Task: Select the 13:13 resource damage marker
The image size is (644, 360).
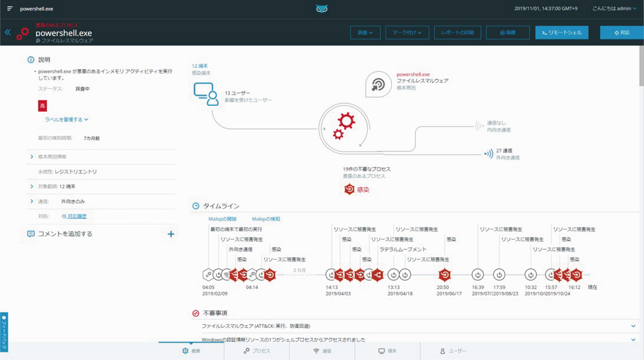Action: point(393,275)
